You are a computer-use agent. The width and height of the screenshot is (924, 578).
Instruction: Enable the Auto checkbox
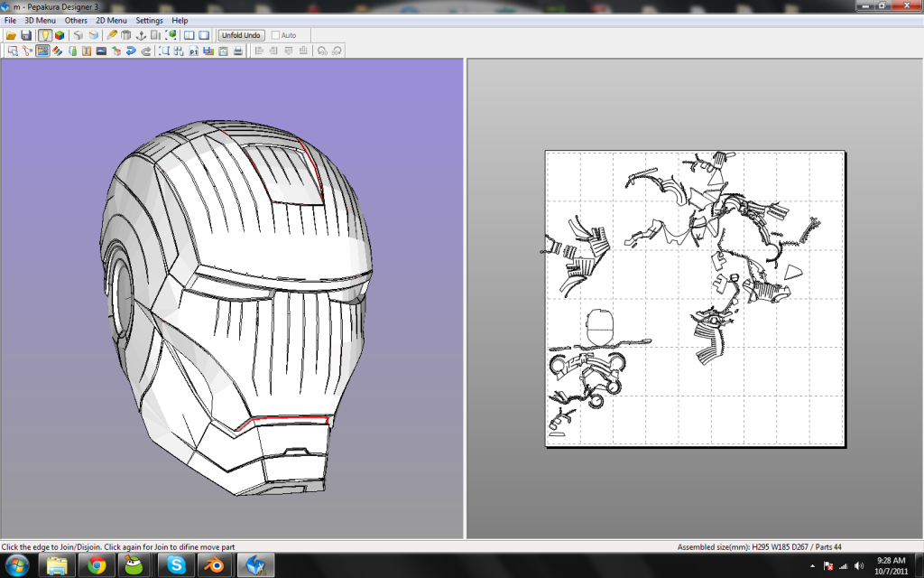pyautogui.click(x=275, y=35)
